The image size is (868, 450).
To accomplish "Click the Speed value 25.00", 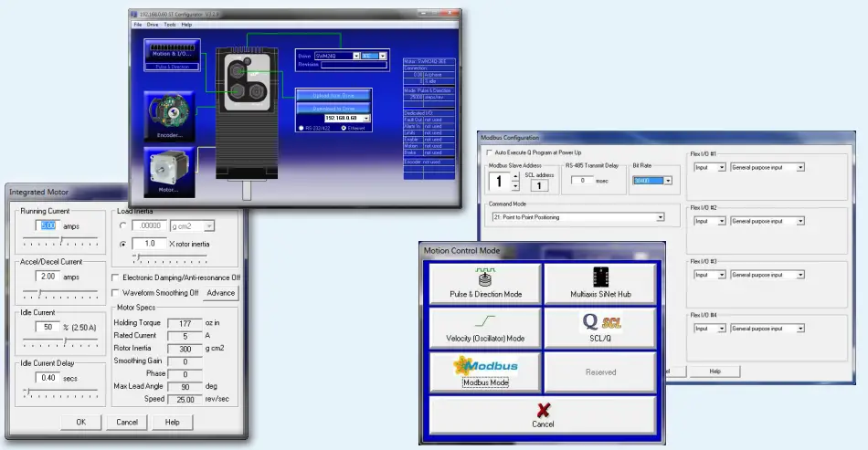I will [x=185, y=400].
